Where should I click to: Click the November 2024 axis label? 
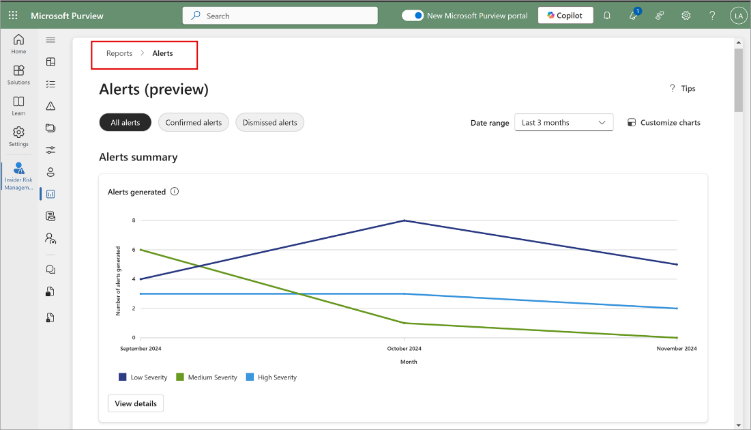(676, 349)
